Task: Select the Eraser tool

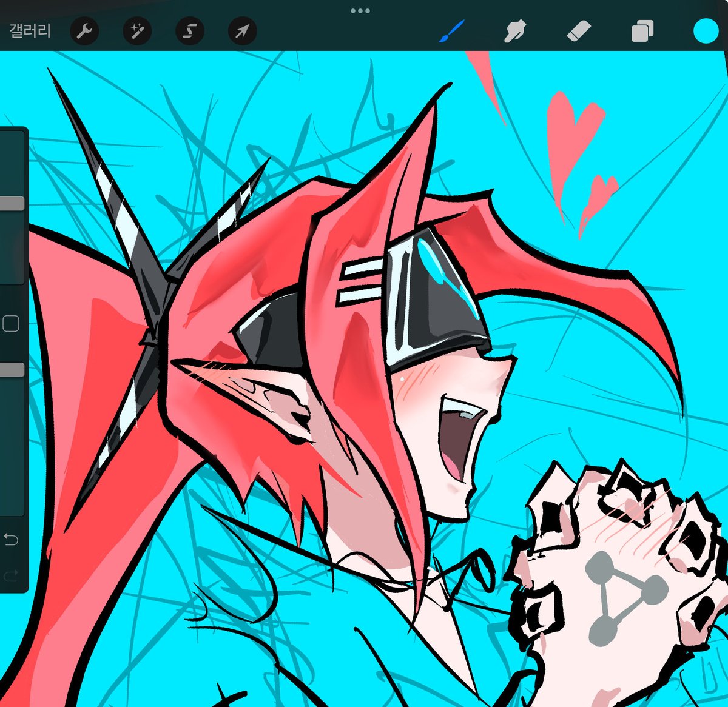Action: [x=578, y=31]
